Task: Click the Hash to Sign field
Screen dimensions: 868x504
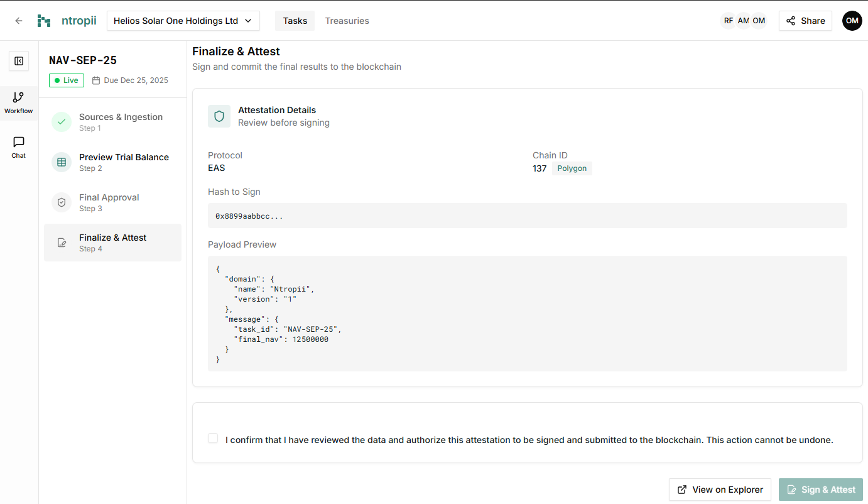Action: pos(528,216)
